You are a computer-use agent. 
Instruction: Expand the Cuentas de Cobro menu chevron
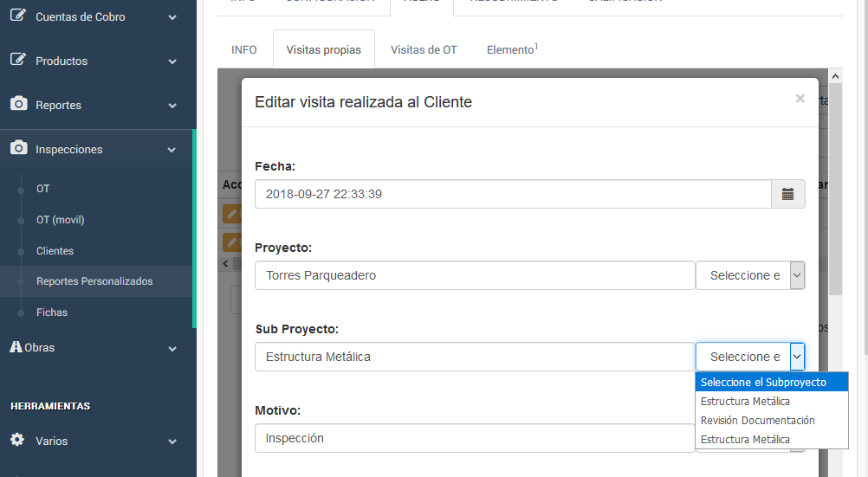pos(172,17)
